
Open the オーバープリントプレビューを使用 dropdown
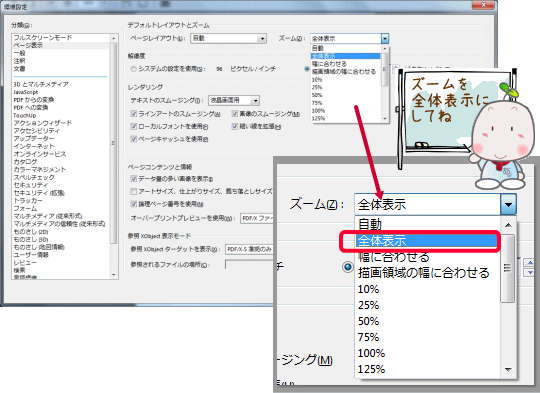pyautogui.click(x=257, y=218)
